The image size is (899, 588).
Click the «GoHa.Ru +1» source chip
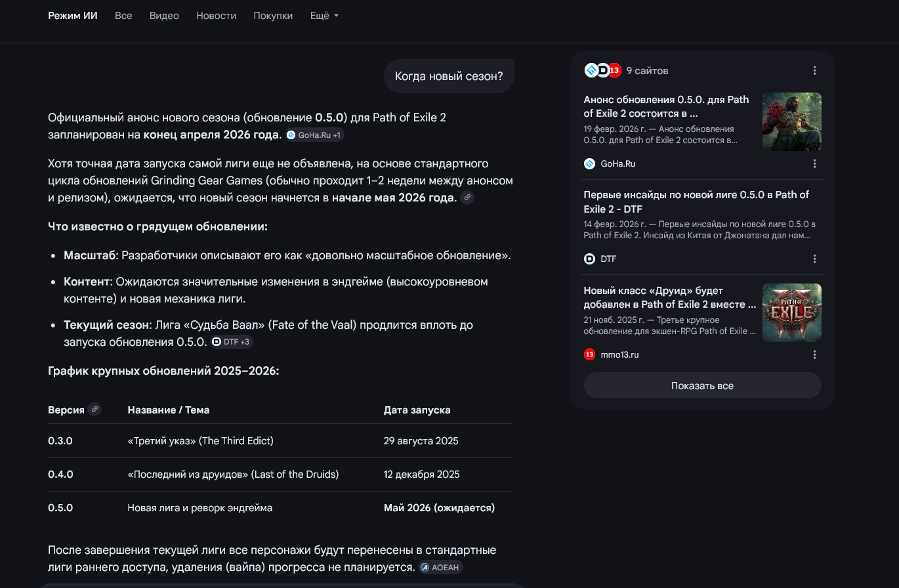314,135
